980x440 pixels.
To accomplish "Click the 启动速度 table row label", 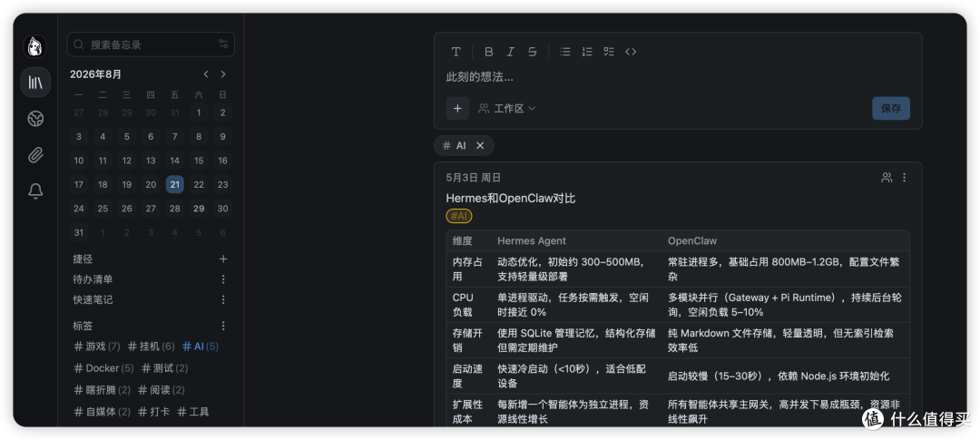I will 467,376.
